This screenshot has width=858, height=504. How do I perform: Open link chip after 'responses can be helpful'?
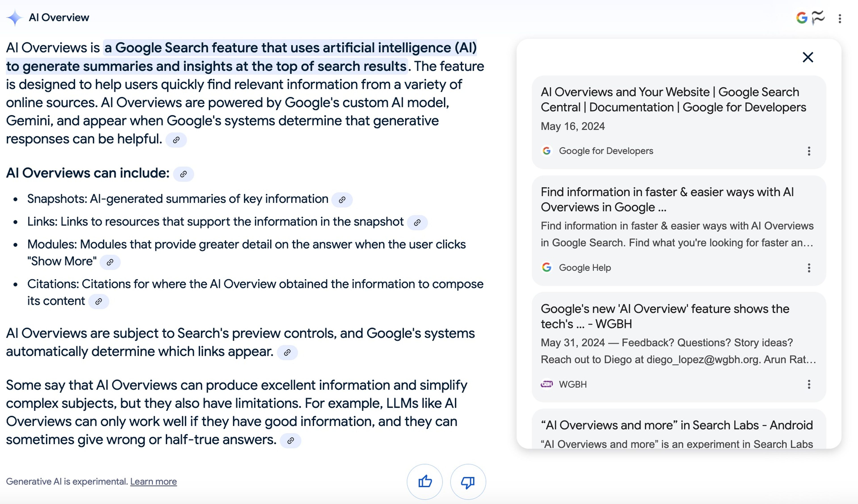(x=176, y=140)
